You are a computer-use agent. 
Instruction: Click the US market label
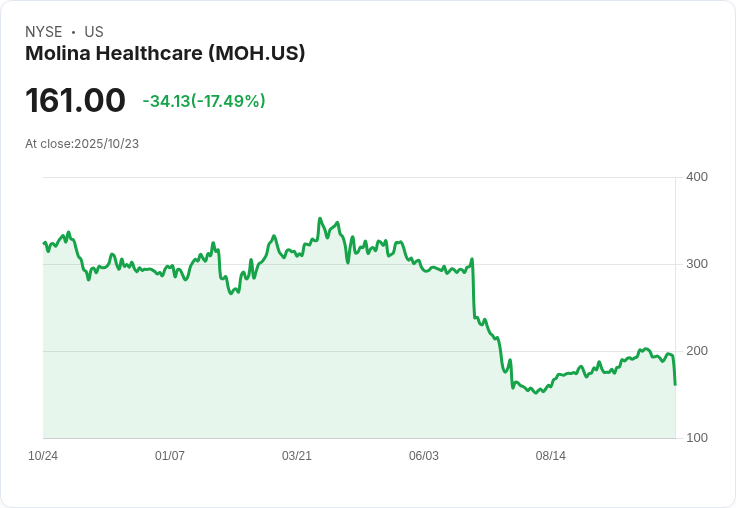(x=94, y=32)
